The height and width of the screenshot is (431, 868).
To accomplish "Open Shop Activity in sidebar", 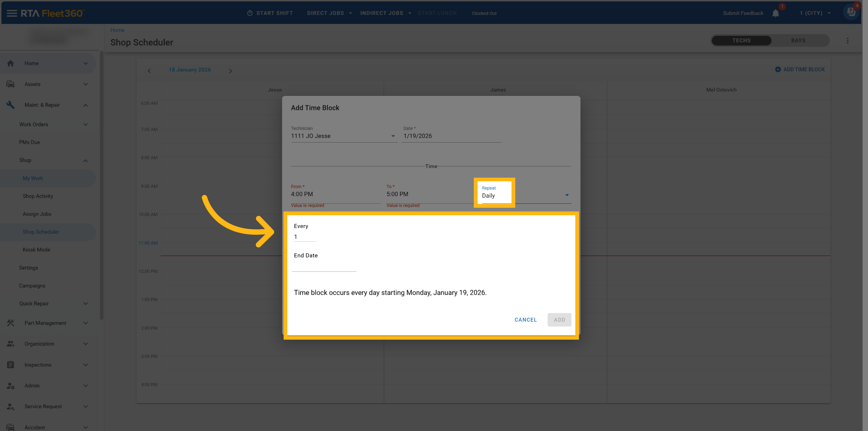I will click(x=38, y=196).
